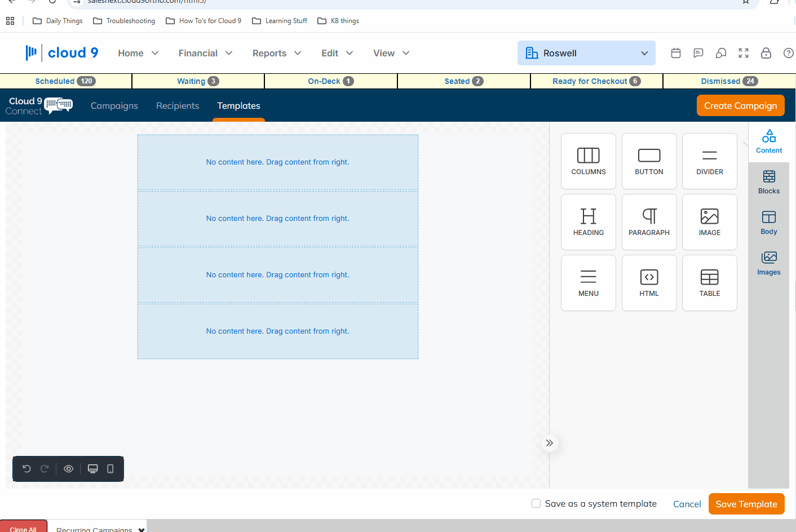
Task: Click the cloud 9 home logo
Action: point(62,53)
